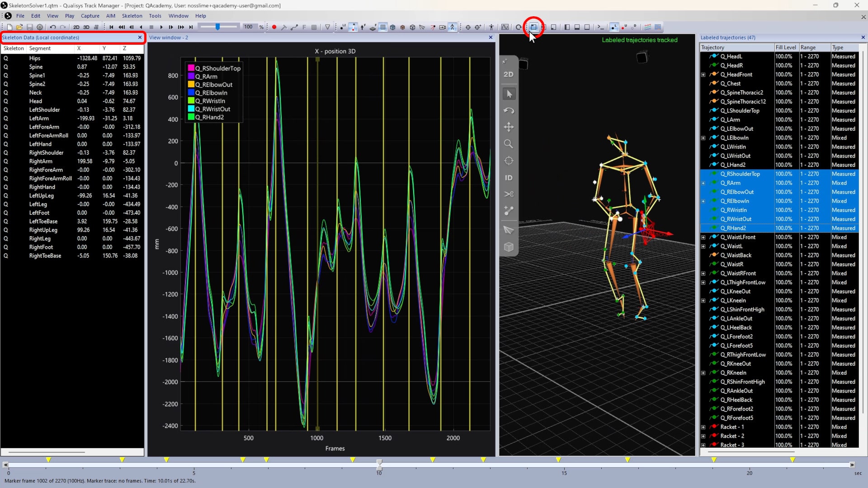Click the trajectory filter funnel icon
The height and width of the screenshot is (488, 868).
(x=328, y=27)
